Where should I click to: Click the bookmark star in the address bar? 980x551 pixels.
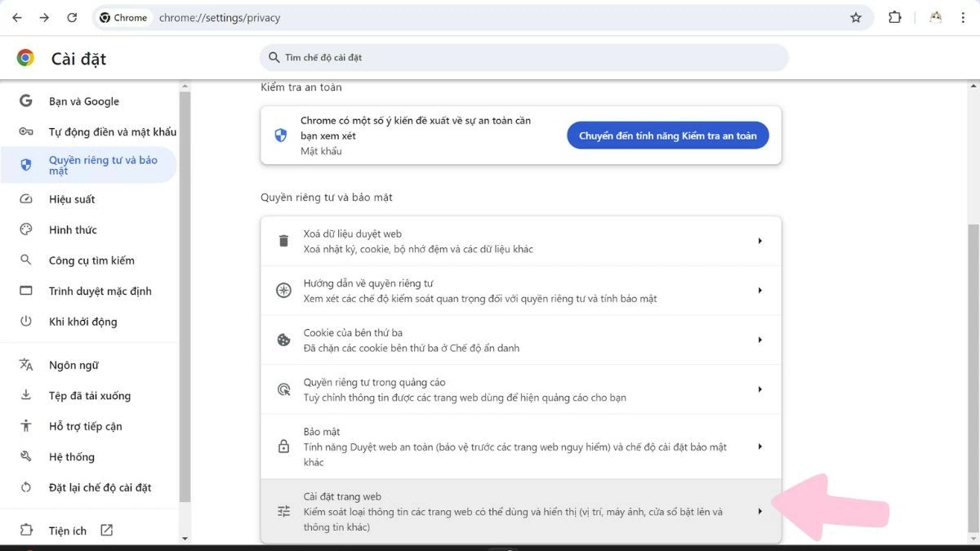coord(855,16)
